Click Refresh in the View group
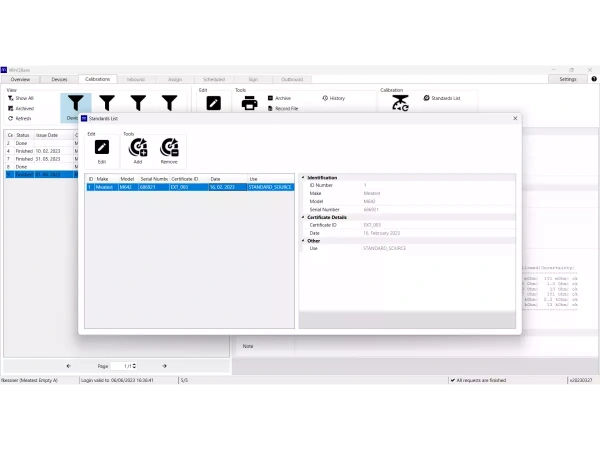The height and width of the screenshot is (450, 600). [20, 118]
